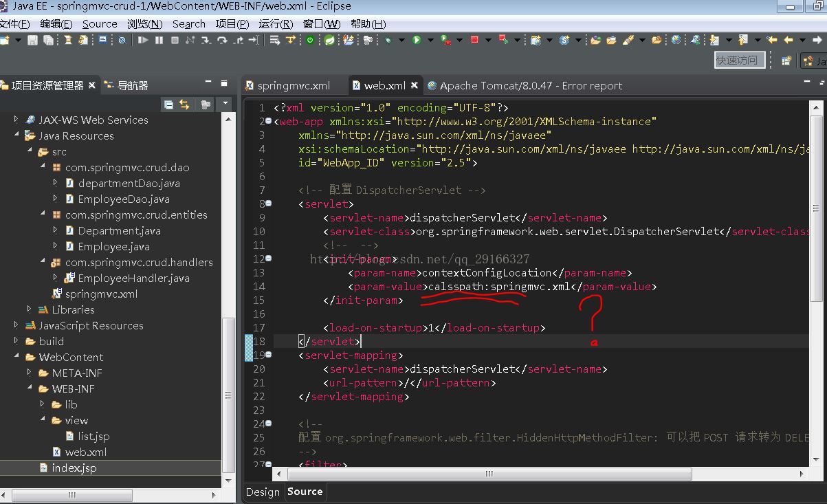
Task: Expand the META-INF folder
Action: tap(30, 373)
